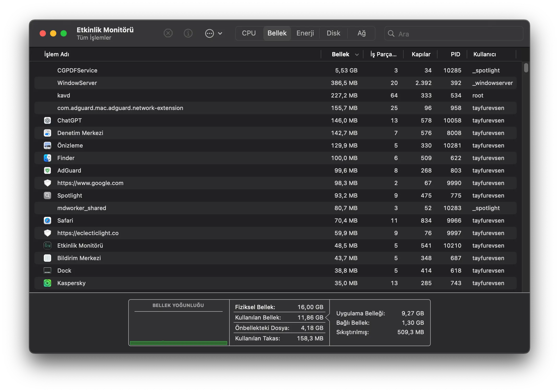The height and width of the screenshot is (392, 559).
Task: Sort by the Kullanıcı column header
Action: [484, 54]
